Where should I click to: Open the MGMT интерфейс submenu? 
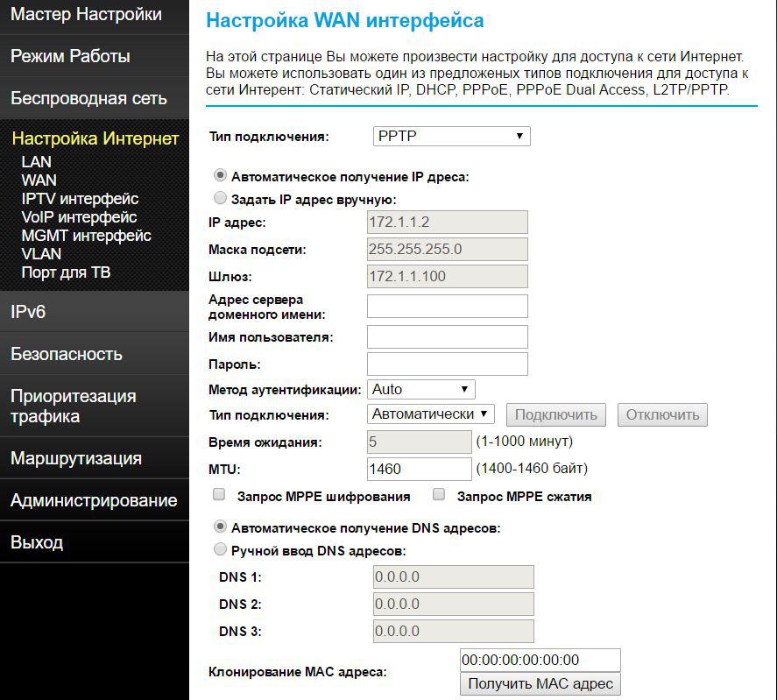pyautogui.click(x=86, y=235)
